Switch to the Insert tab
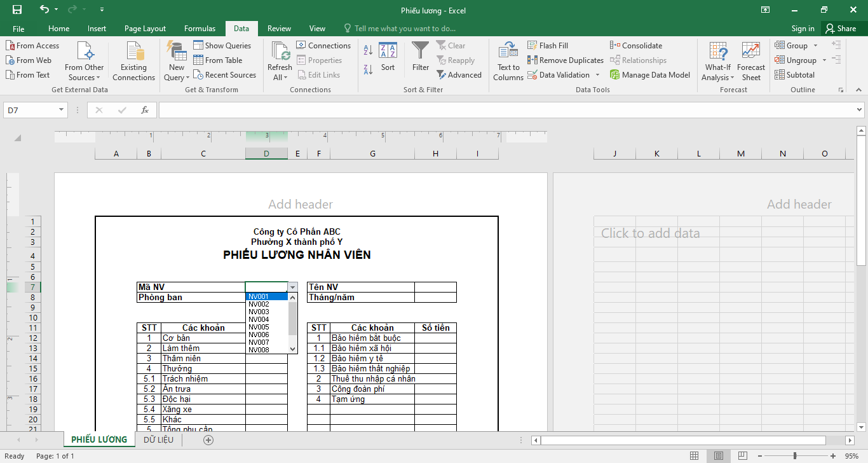 tap(97, 29)
